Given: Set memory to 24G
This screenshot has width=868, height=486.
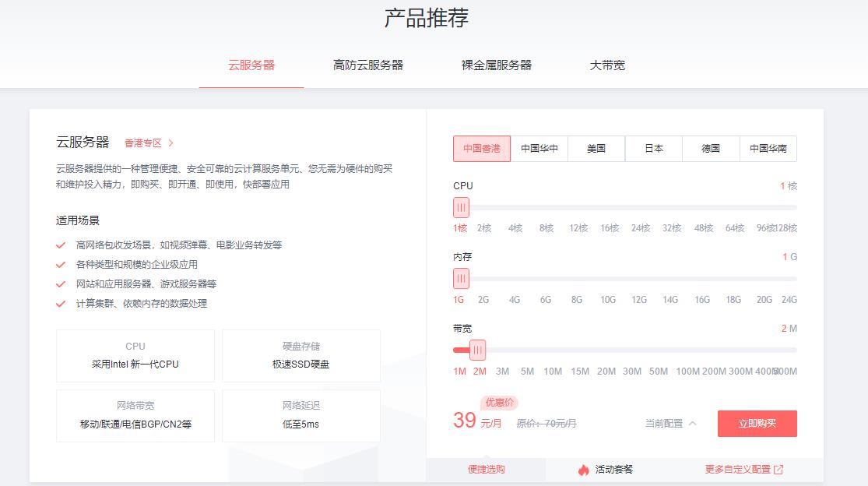Looking at the screenshot, I should 789,299.
